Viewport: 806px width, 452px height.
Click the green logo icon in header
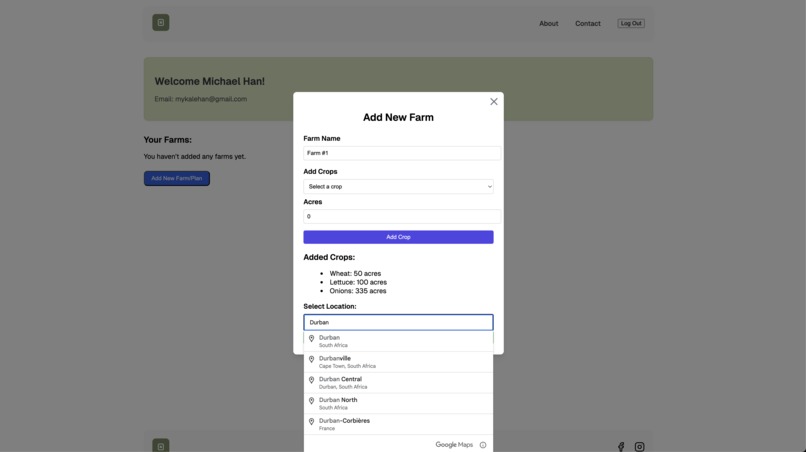pyautogui.click(x=160, y=23)
